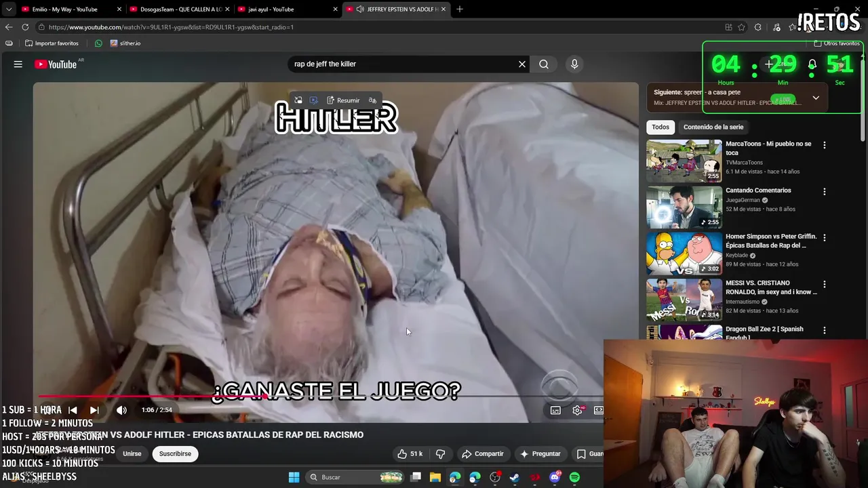Open options for Dragon Ball Zee 2
868x488 pixels.
coord(825,330)
